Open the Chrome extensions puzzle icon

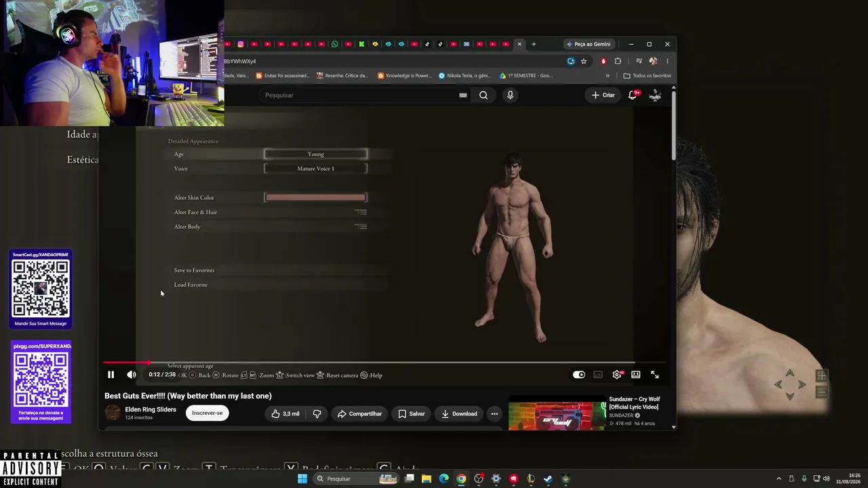pyautogui.click(x=617, y=61)
